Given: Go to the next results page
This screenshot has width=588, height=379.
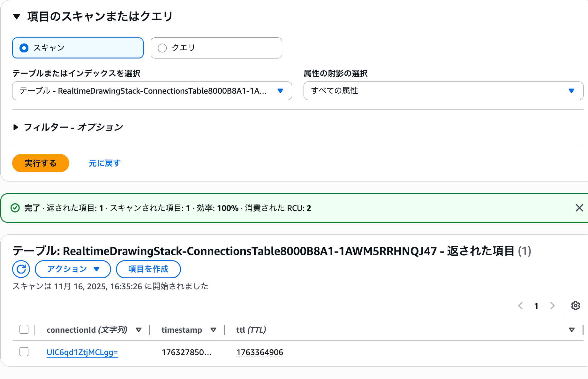Looking at the screenshot, I should (x=552, y=306).
